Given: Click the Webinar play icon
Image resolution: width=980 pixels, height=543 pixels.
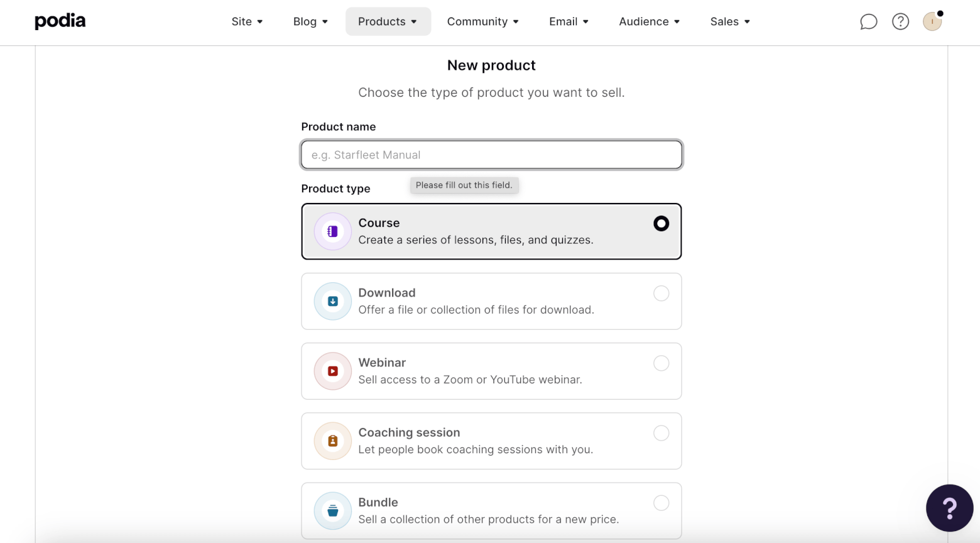Looking at the screenshot, I should point(333,371).
